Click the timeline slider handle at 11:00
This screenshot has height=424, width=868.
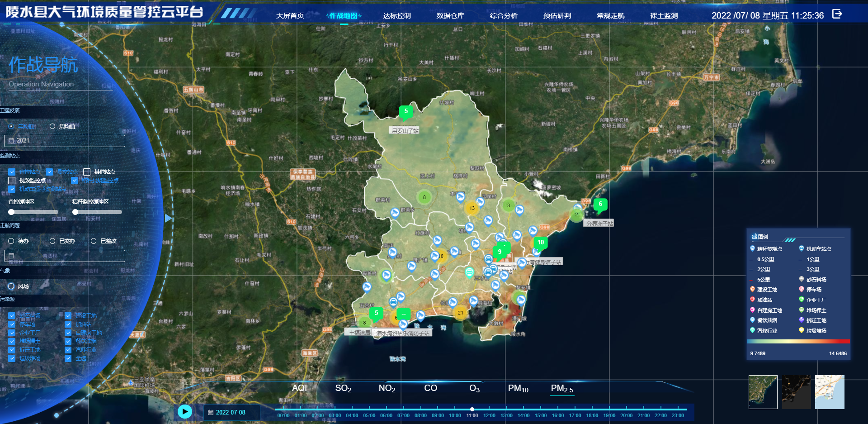[x=472, y=409]
